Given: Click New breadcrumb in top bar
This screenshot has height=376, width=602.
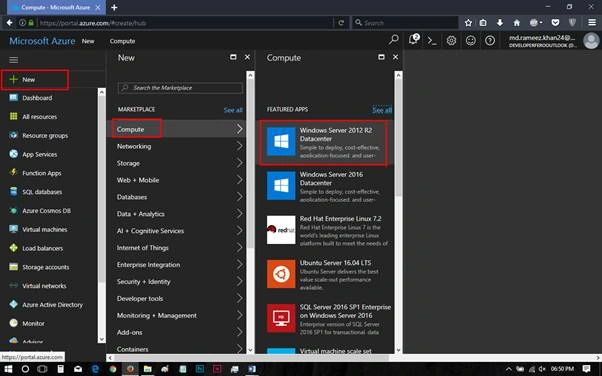Looking at the screenshot, I should (x=88, y=41).
